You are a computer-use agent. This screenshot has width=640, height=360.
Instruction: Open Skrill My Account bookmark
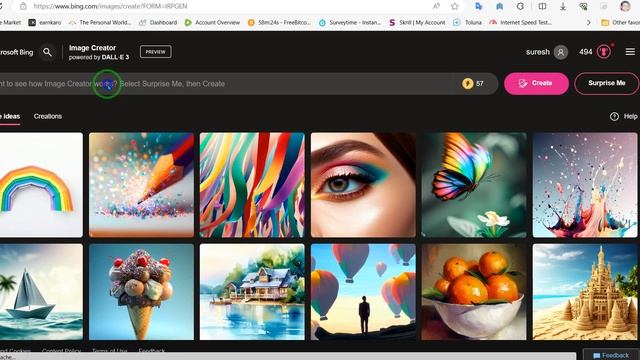[x=417, y=22]
